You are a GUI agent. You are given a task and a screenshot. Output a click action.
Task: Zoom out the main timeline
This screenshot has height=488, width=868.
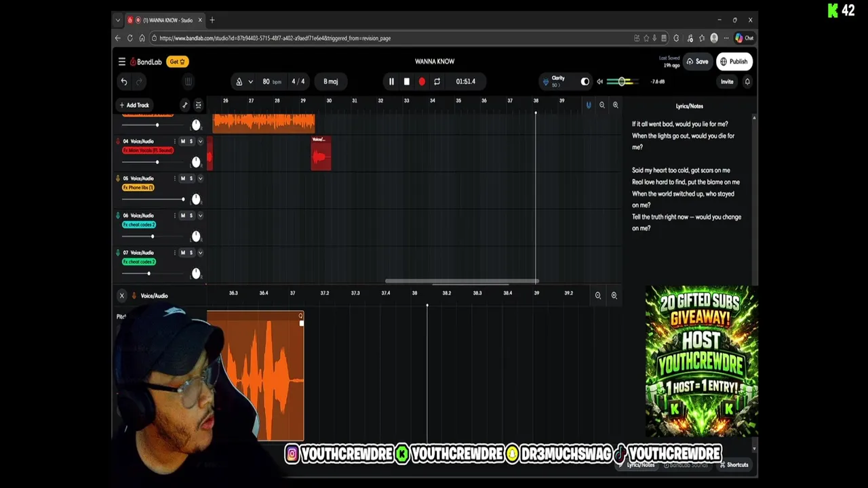pos(601,105)
